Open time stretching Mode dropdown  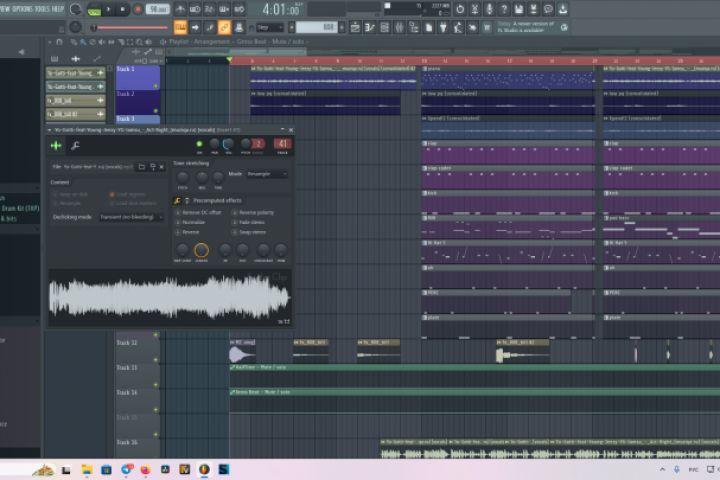[267, 174]
